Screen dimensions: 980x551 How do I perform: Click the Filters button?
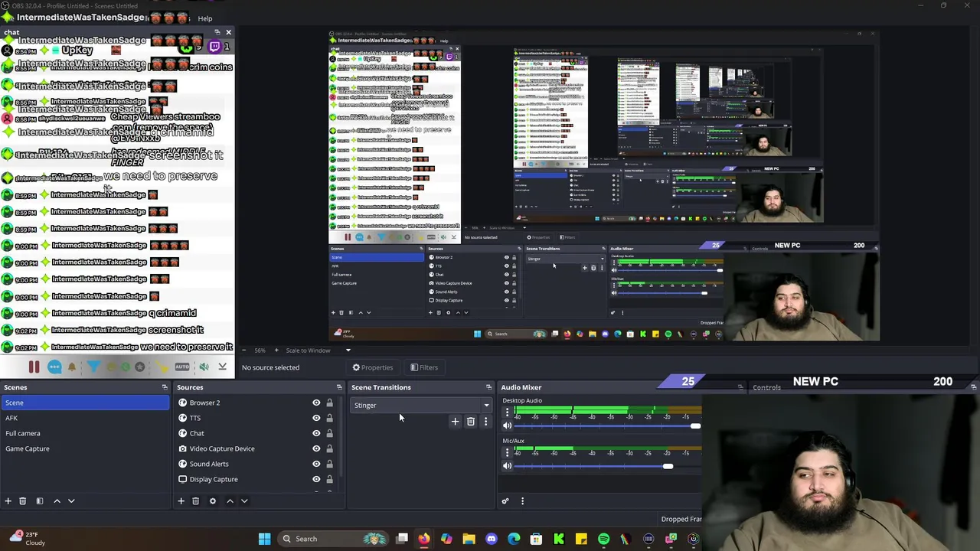coord(424,367)
